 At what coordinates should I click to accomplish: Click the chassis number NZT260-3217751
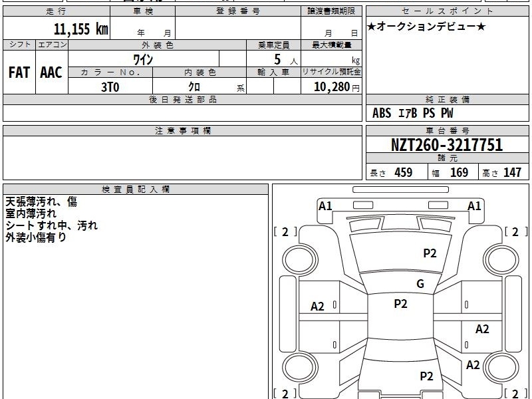[x=447, y=145]
